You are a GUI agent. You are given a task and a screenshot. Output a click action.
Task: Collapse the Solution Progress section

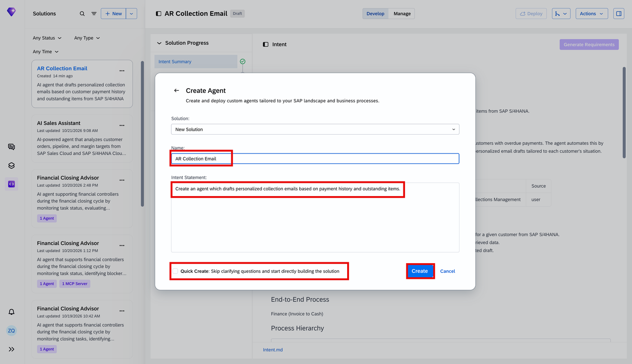[159, 43]
